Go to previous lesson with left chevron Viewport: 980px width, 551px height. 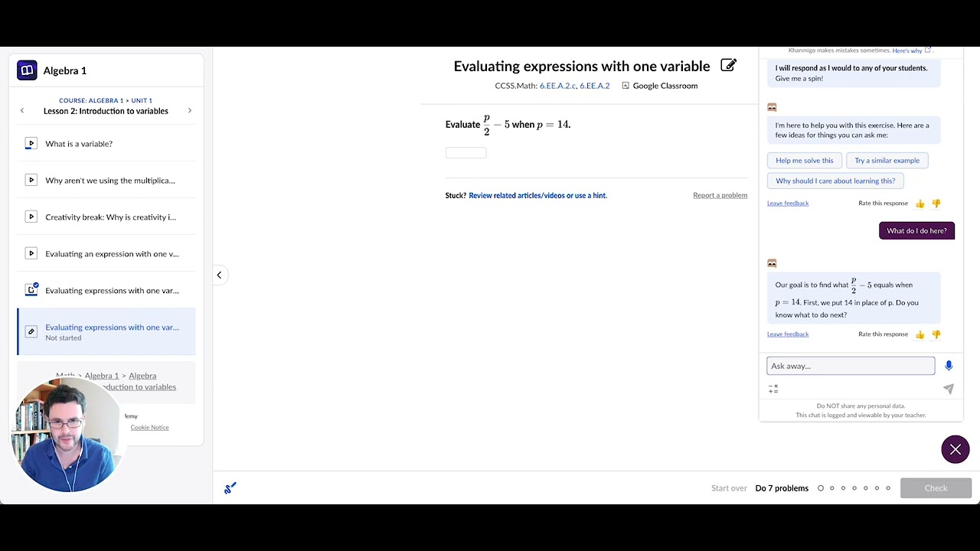(x=22, y=111)
